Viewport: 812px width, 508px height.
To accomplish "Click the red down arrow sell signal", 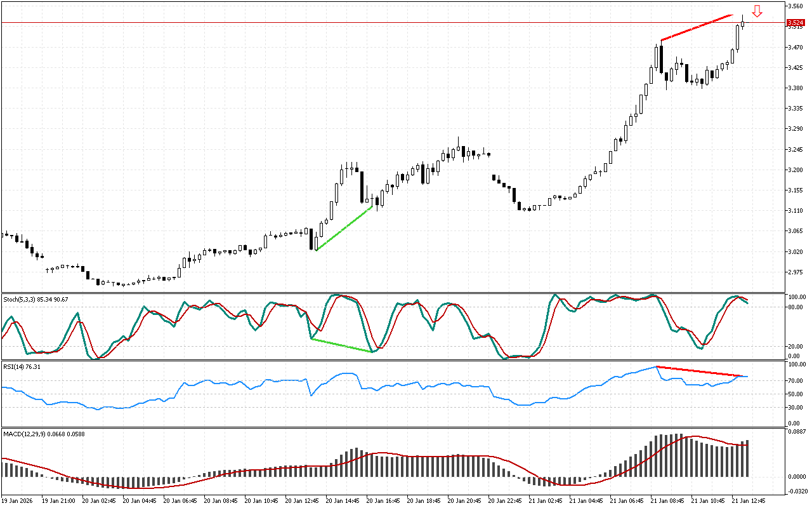I will coord(757,11).
